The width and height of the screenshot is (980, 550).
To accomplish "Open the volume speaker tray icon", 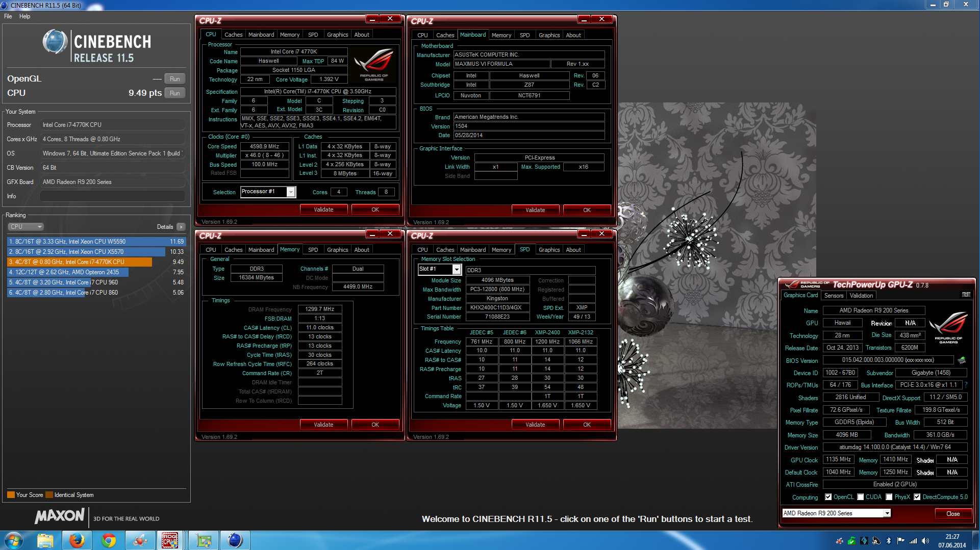I will click(925, 541).
